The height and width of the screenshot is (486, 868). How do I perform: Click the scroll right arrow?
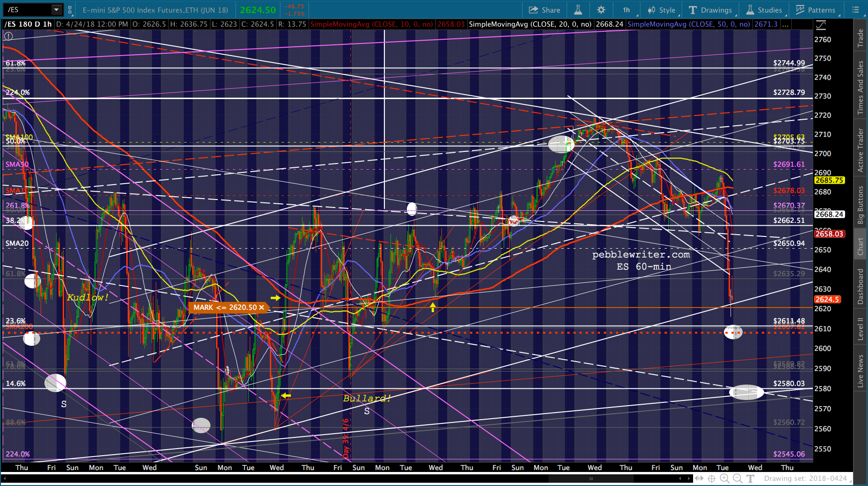point(688,479)
